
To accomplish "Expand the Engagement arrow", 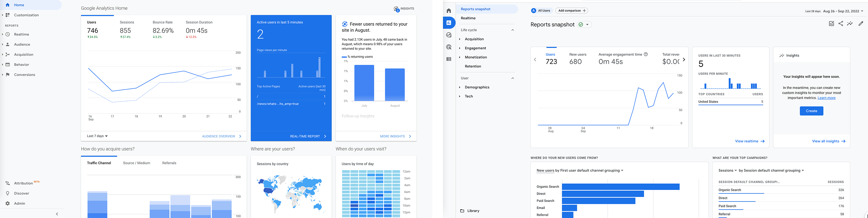I will pos(460,48).
